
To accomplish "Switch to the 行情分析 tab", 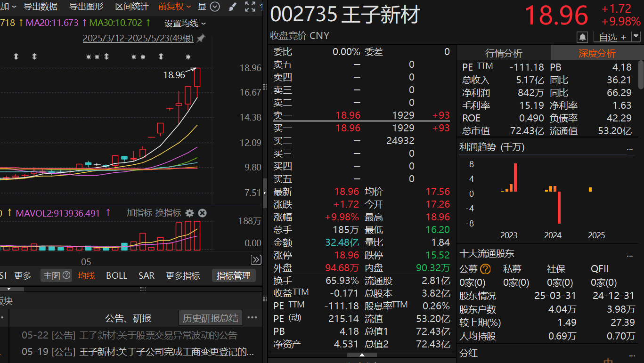I will 504,53.
